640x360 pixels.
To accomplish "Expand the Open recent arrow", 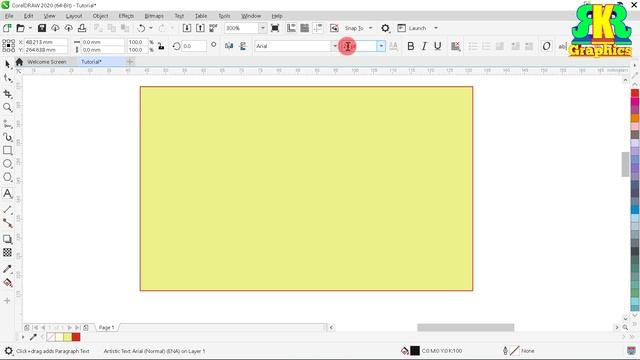I will click(30, 28).
